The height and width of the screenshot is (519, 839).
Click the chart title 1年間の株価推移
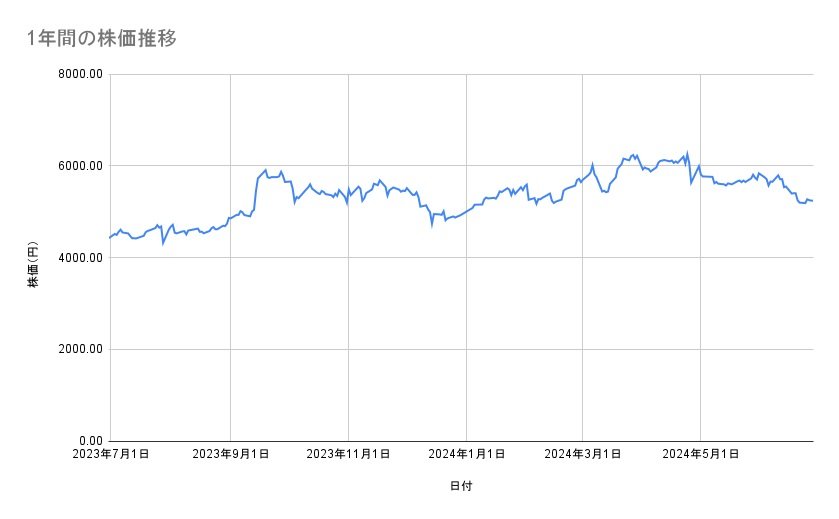104,39
